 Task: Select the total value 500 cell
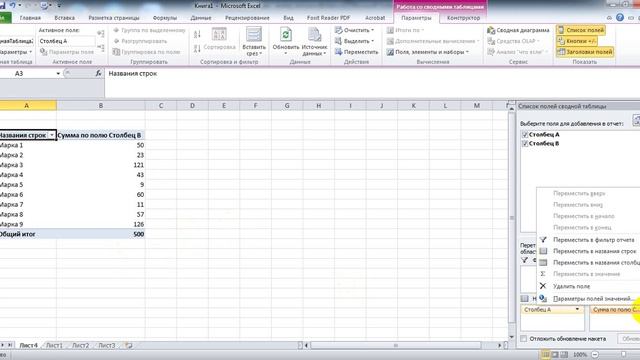(x=101, y=234)
